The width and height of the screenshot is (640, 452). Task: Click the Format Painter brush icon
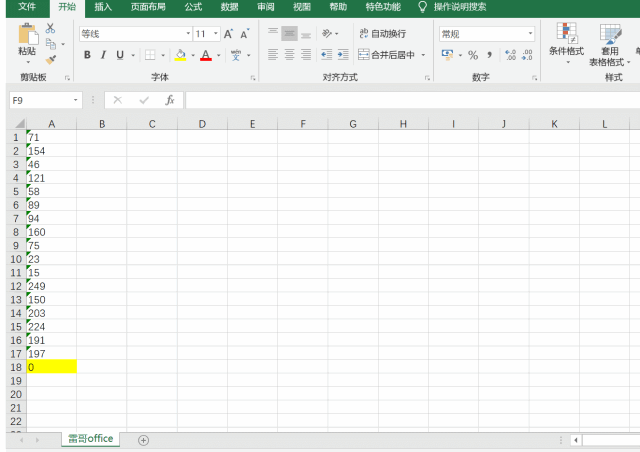point(50,58)
